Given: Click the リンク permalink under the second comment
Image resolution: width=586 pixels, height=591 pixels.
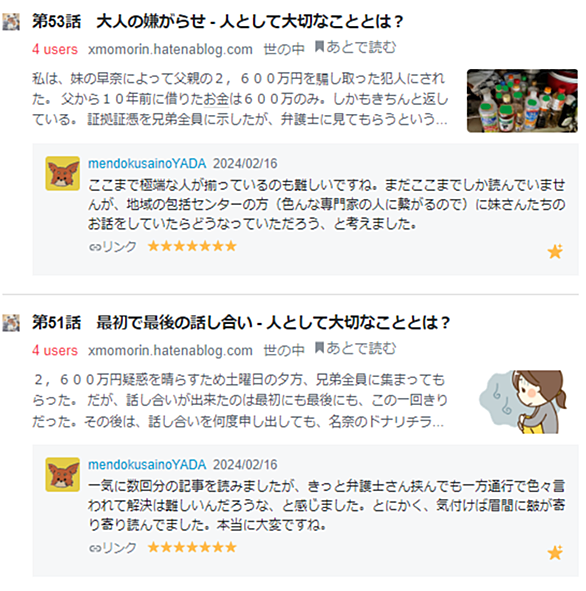Looking at the screenshot, I should 112,547.
